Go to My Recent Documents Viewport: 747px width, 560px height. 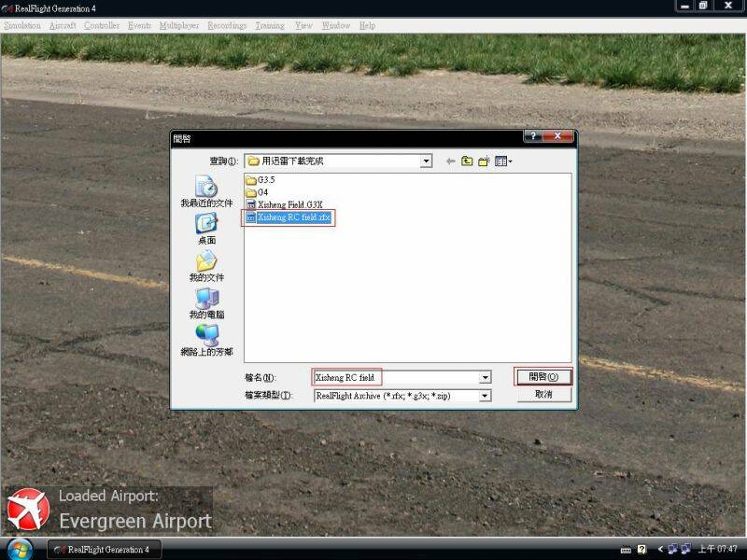(206, 191)
